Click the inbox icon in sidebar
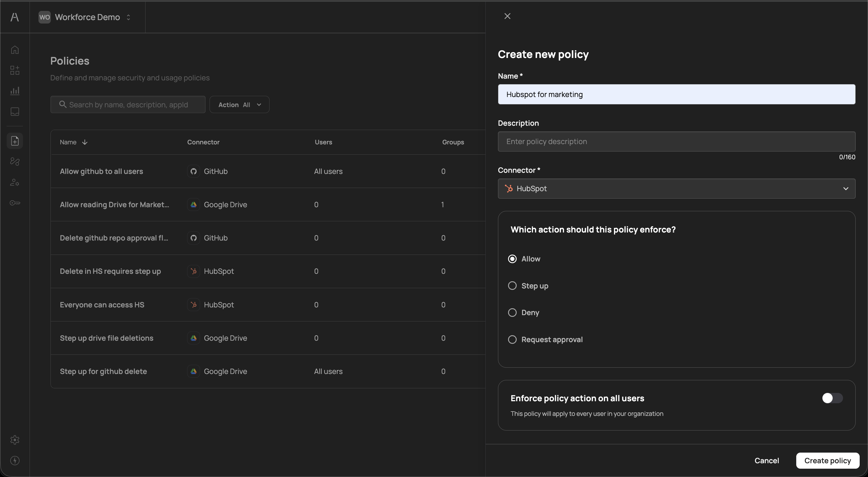The height and width of the screenshot is (477, 868). tap(15, 112)
